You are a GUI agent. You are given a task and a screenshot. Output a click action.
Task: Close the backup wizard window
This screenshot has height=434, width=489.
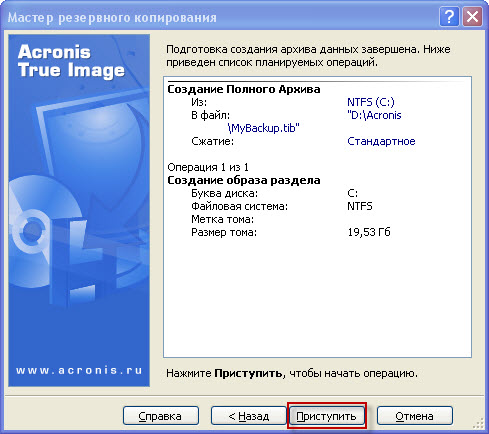click(x=472, y=16)
